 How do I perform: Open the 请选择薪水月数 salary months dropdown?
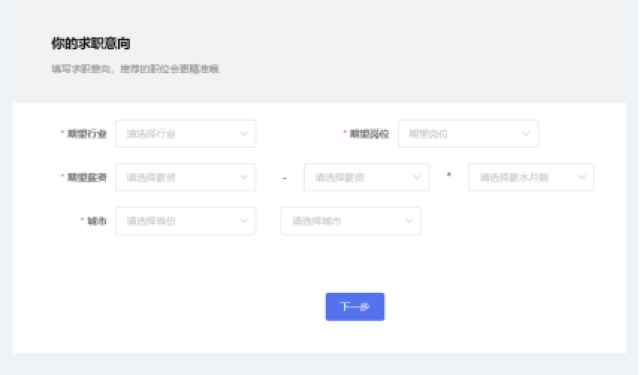click(531, 177)
